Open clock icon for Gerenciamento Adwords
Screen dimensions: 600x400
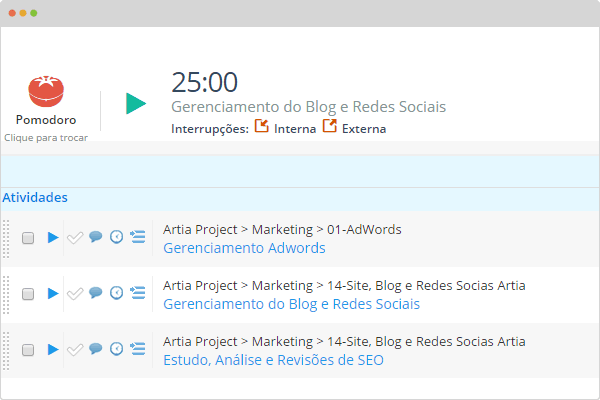[117, 237]
